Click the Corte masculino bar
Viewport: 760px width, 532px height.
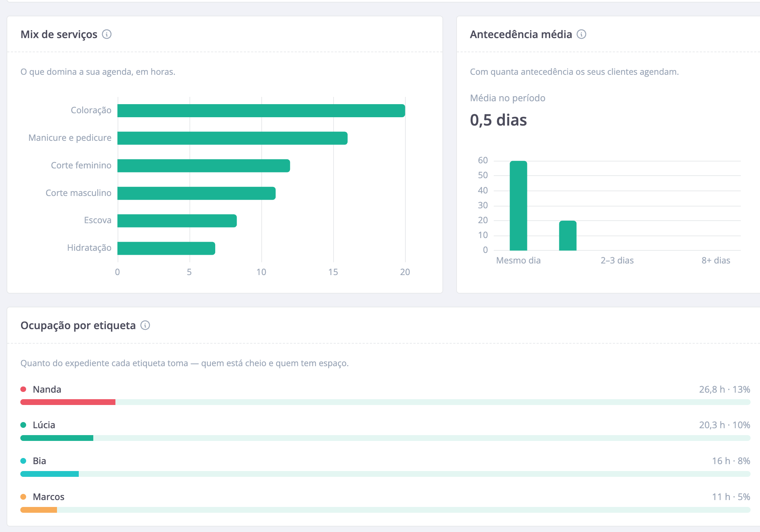click(197, 193)
